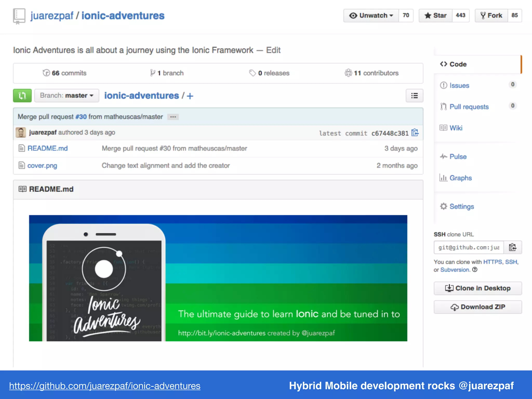This screenshot has height=399, width=532.
Task: Click the Code angle brackets icon
Action: pyautogui.click(x=443, y=64)
